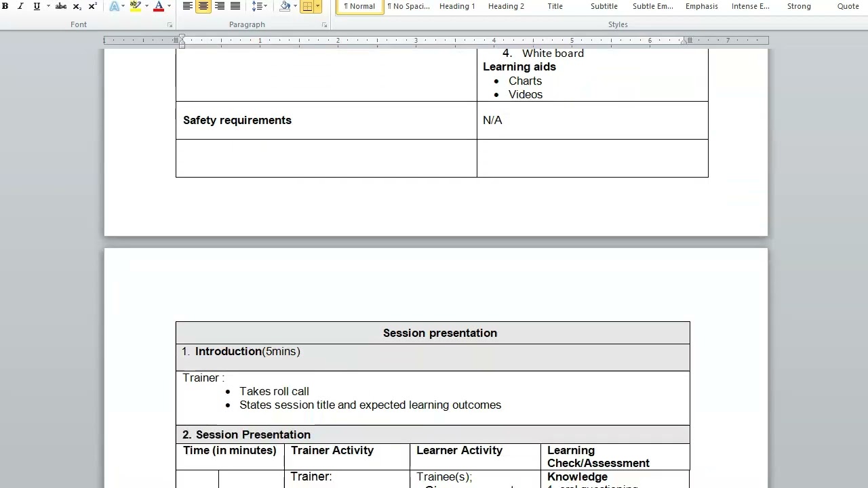
Task: Apply the Quote style
Action: 848,7
